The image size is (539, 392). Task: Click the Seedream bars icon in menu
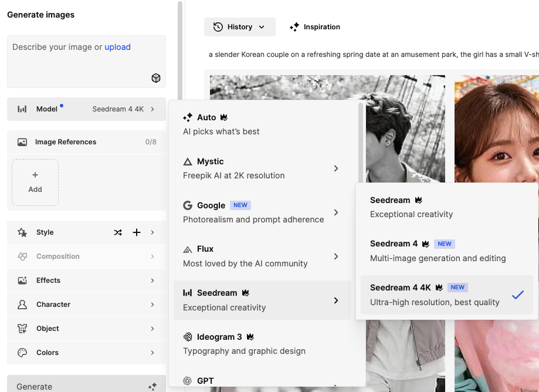(x=187, y=293)
